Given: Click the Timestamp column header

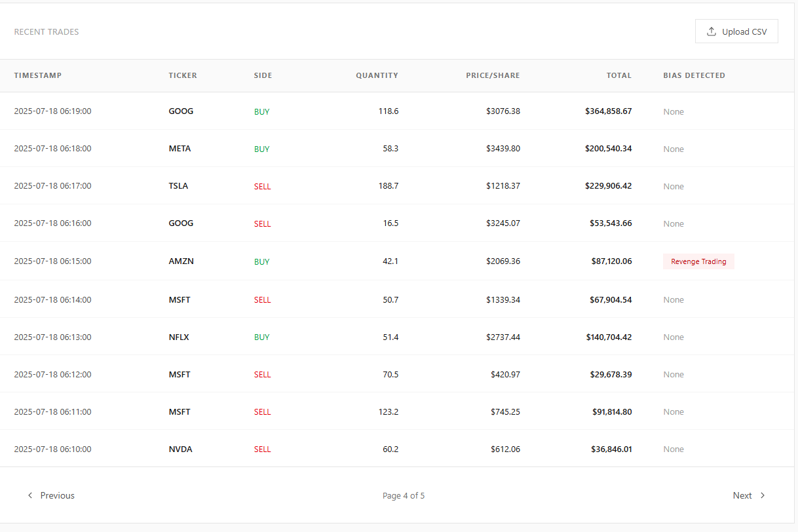Looking at the screenshot, I should [38, 75].
